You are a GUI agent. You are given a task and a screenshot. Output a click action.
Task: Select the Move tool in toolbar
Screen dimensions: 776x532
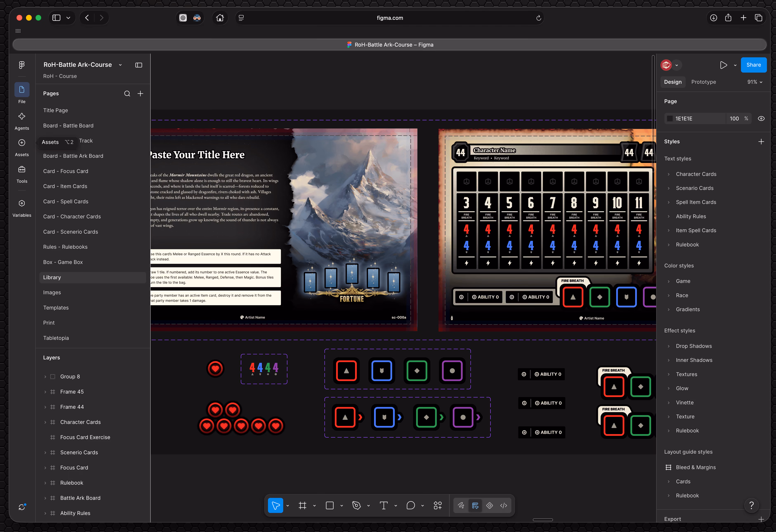click(275, 506)
